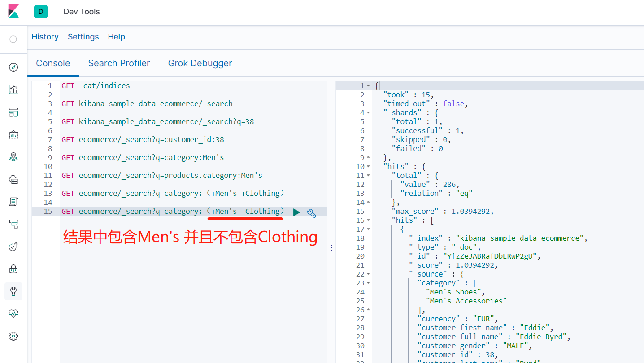The width and height of the screenshot is (644, 363).
Task: Click the (+Men's +Clothing) request on line 13
Action: 173,193
